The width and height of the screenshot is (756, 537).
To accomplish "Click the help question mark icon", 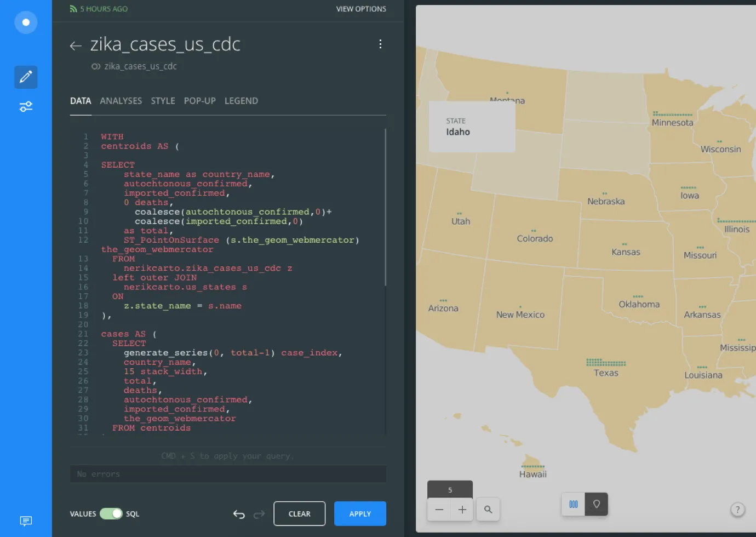I will point(737,510).
